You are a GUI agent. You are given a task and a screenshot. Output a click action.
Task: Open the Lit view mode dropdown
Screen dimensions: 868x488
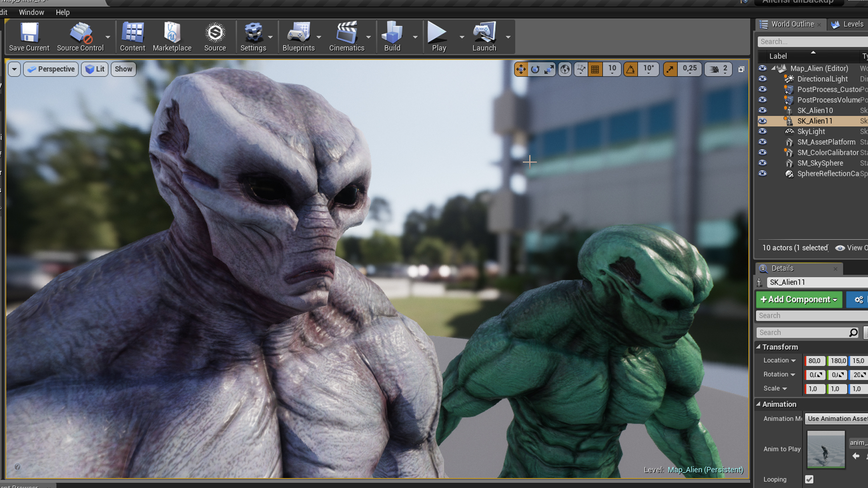pyautogui.click(x=94, y=69)
